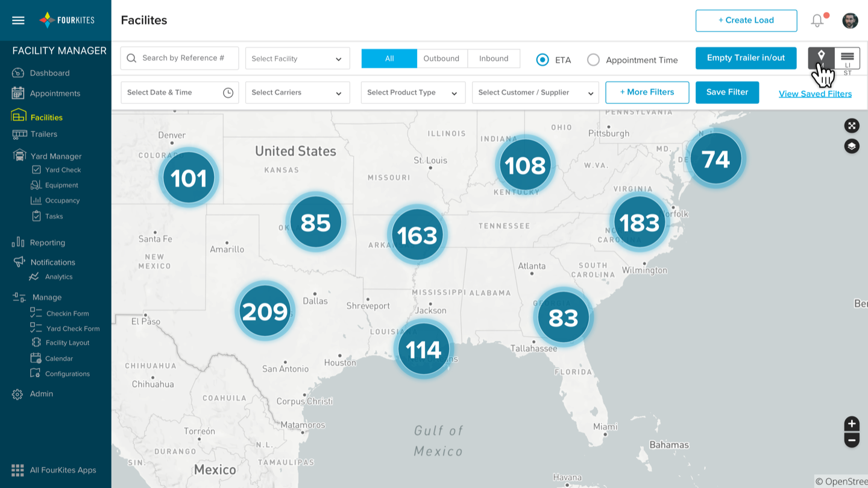Image resolution: width=868 pixels, height=488 pixels.
Task: Click the 114 cluster in Louisiana
Action: click(x=423, y=349)
